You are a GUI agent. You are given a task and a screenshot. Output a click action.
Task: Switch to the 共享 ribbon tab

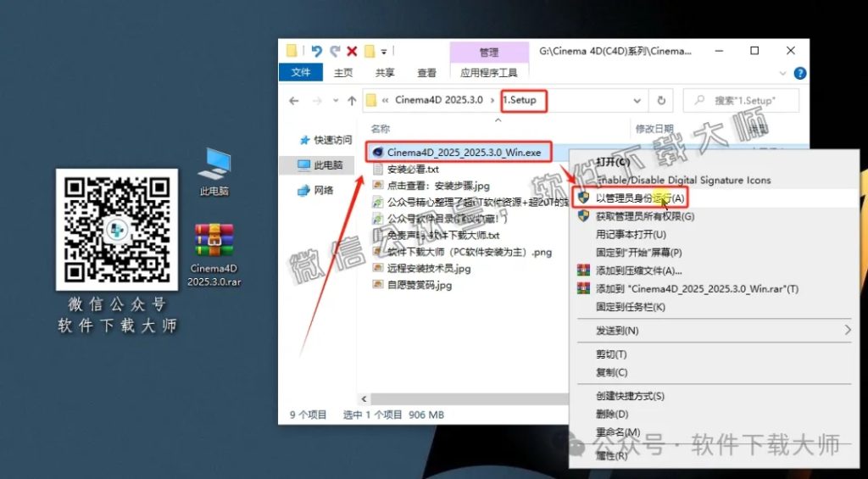(x=385, y=73)
